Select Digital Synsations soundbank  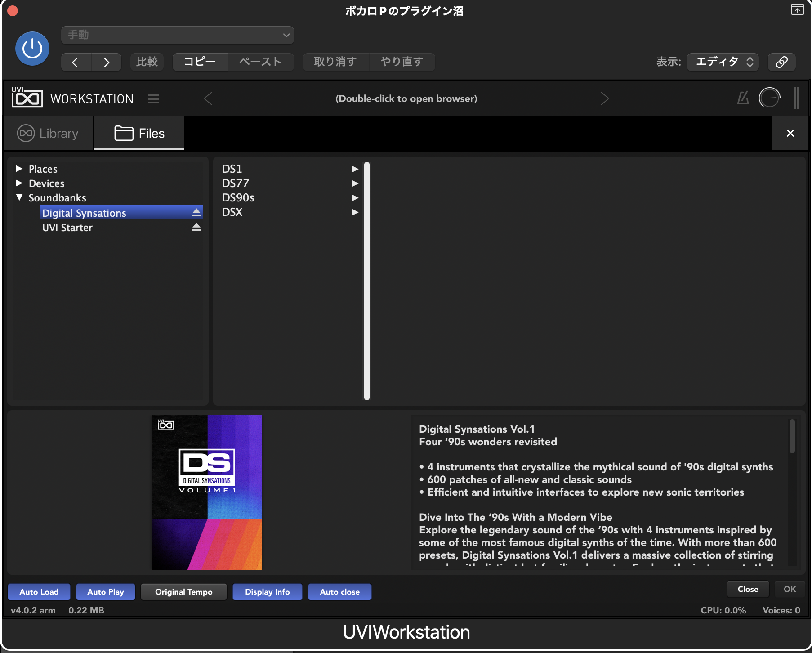tap(121, 213)
